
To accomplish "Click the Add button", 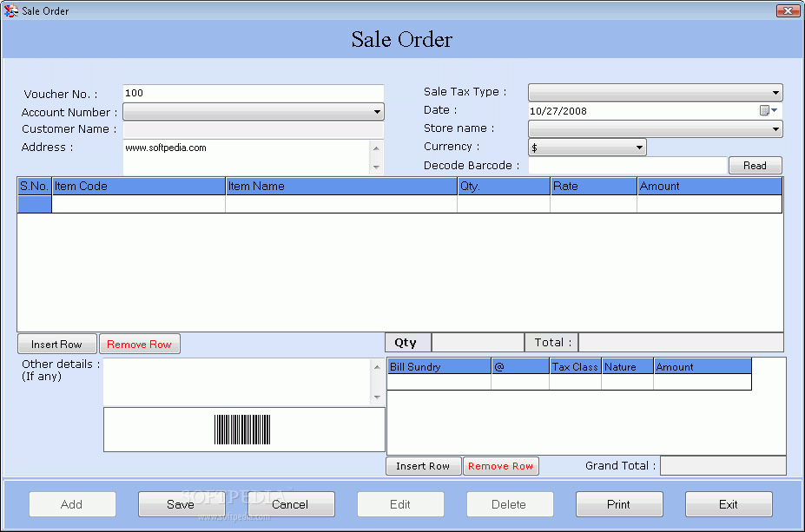I will [72, 504].
